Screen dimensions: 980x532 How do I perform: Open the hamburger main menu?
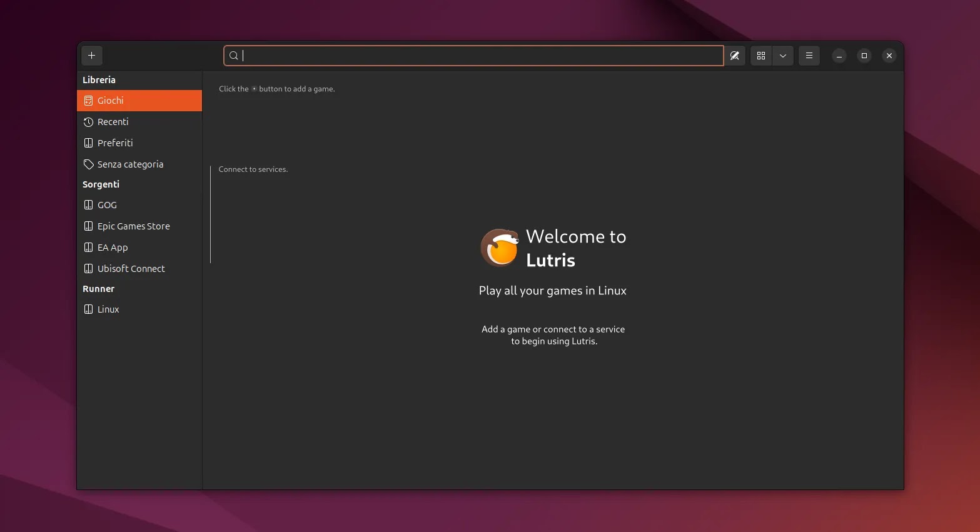(x=809, y=56)
